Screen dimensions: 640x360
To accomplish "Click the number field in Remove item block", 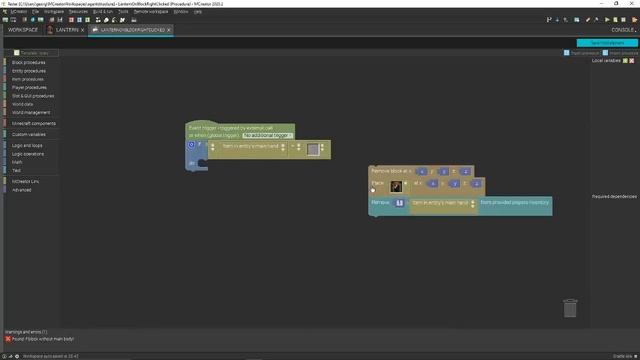I will (399, 202).
